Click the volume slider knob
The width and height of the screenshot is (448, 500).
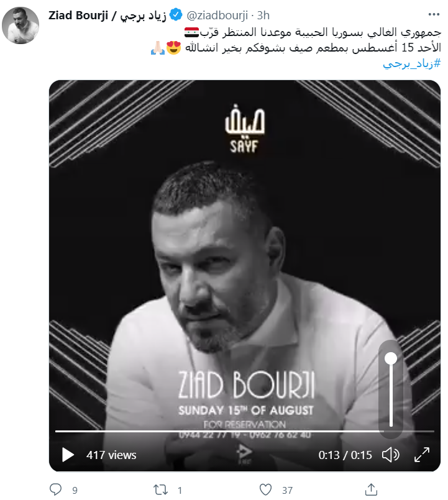[x=391, y=358]
